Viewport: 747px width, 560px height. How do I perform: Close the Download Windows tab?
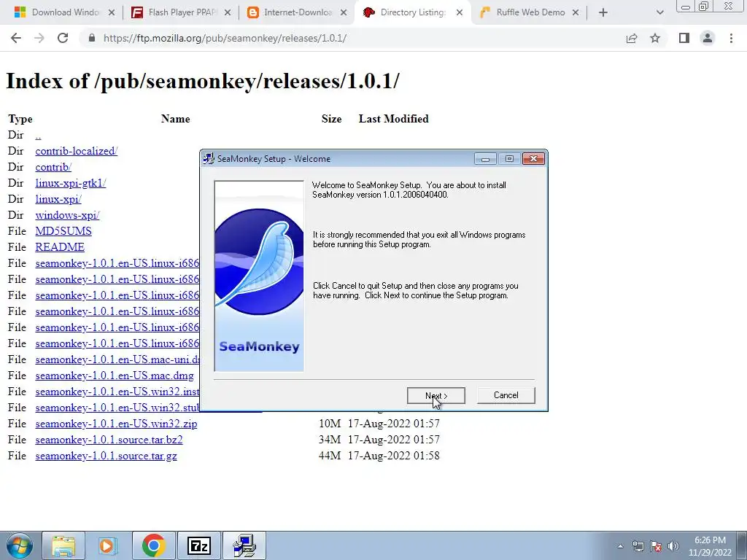point(112,12)
